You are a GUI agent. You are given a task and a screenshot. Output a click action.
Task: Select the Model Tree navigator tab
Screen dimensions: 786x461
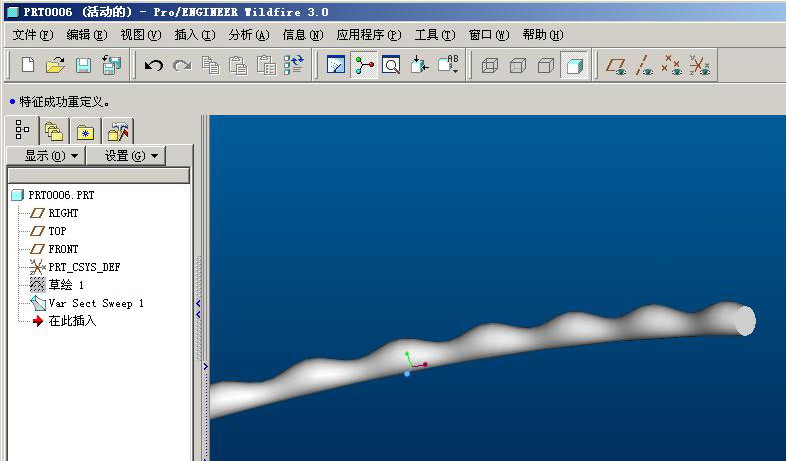pyautogui.click(x=22, y=130)
